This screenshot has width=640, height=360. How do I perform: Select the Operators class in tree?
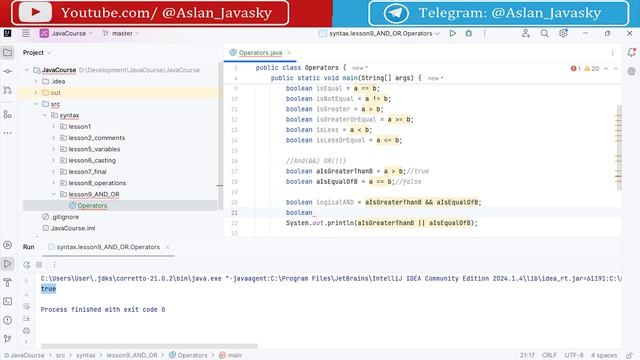pyautogui.click(x=92, y=206)
